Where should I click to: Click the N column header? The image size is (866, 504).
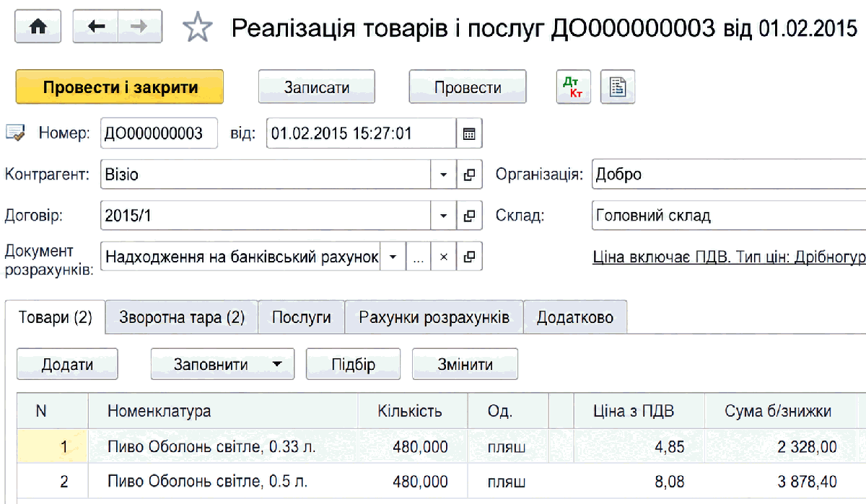[53, 411]
